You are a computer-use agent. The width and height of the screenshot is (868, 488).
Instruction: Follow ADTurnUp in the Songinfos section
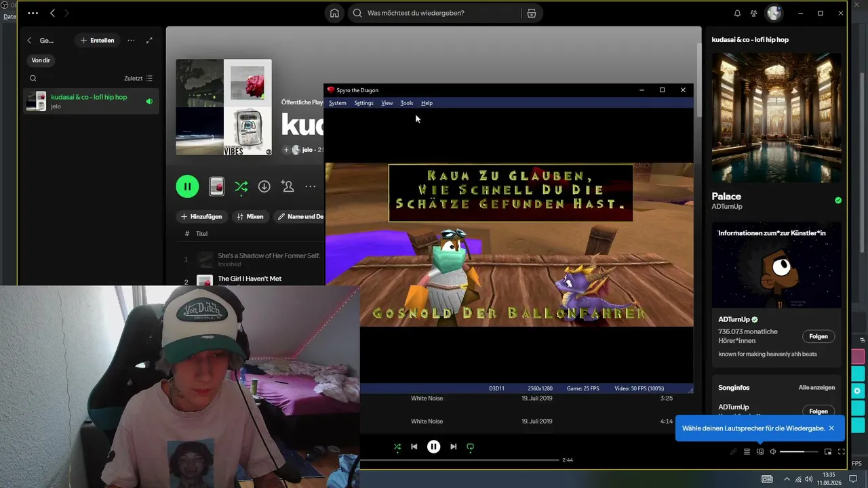point(818,411)
